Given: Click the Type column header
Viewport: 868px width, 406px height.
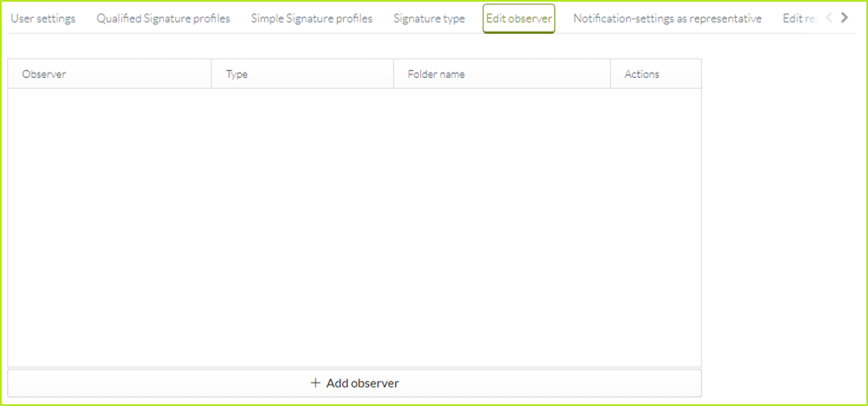Looking at the screenshot, I should [237, 75].
